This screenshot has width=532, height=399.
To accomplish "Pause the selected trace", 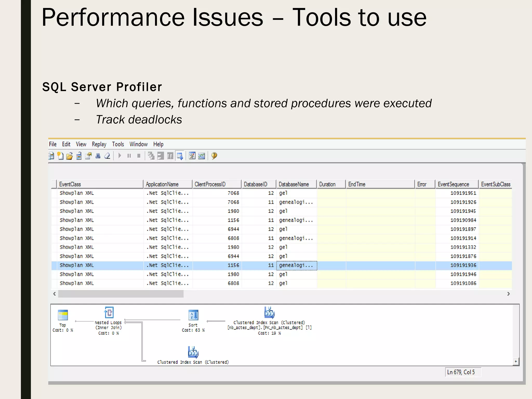I will [x=129, y=156].
